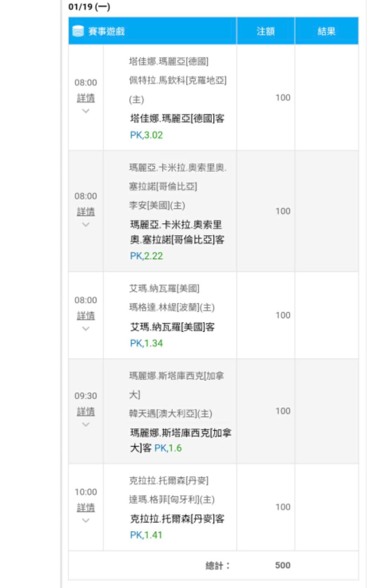Expand chevron for the 10:00 match row
378x588 pixels.
pyautogui.click(x=86, y=521)
